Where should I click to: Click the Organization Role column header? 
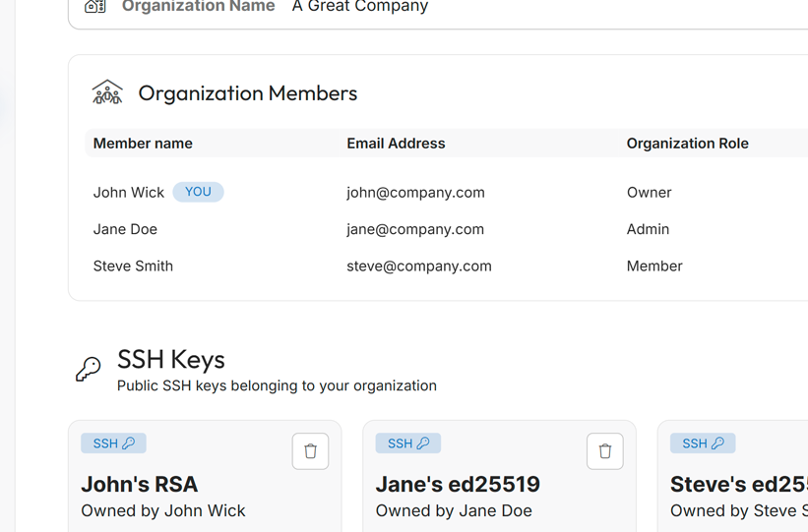click(687, 144)
